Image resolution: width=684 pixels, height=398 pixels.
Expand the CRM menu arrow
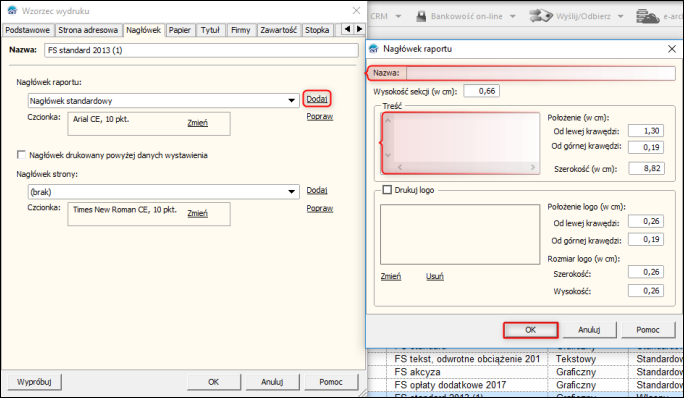[398, 17]
